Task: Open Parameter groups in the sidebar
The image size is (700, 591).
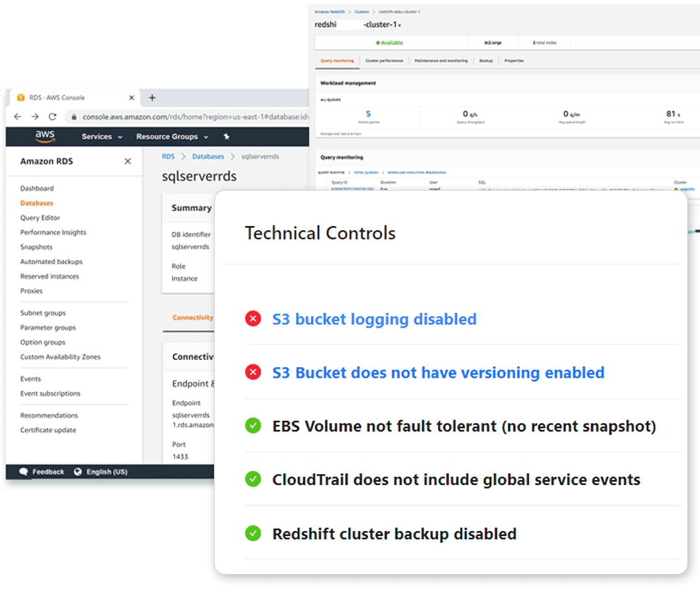Action: pos(48,328)
